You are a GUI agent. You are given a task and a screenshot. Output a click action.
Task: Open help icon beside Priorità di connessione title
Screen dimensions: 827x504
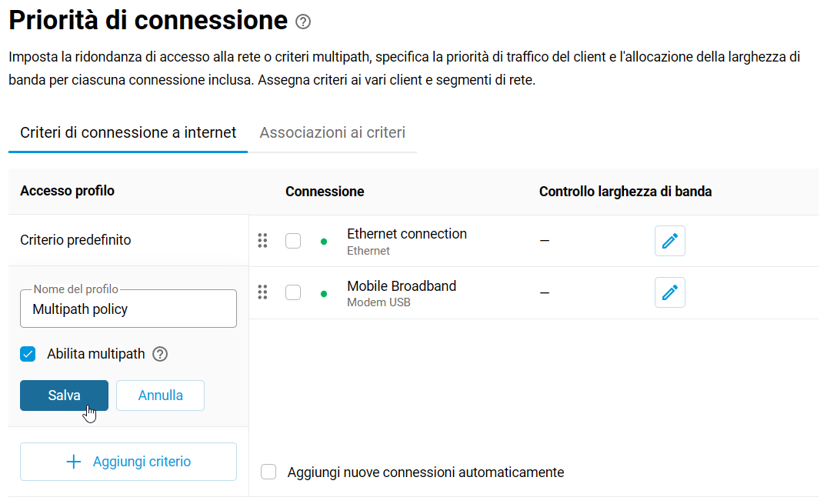pyautogui.click(x=303, y=22)
